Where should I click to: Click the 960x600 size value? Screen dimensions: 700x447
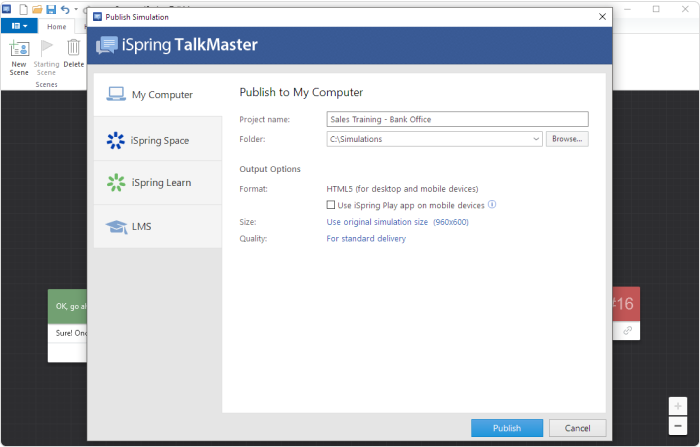451,222
